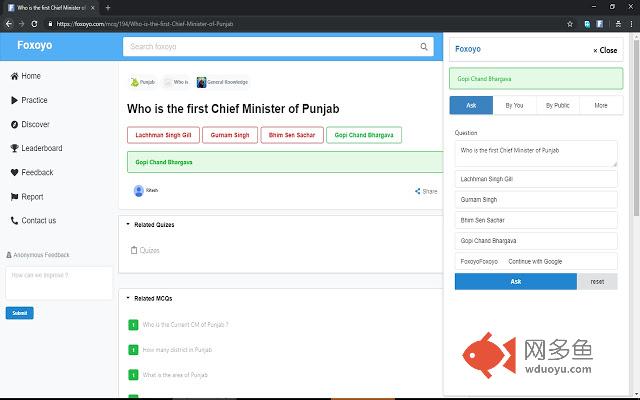Click the search magnifier icon
The width and height of the screenshot is (640, 400).
pyautogui.click(x=424, y=47)
